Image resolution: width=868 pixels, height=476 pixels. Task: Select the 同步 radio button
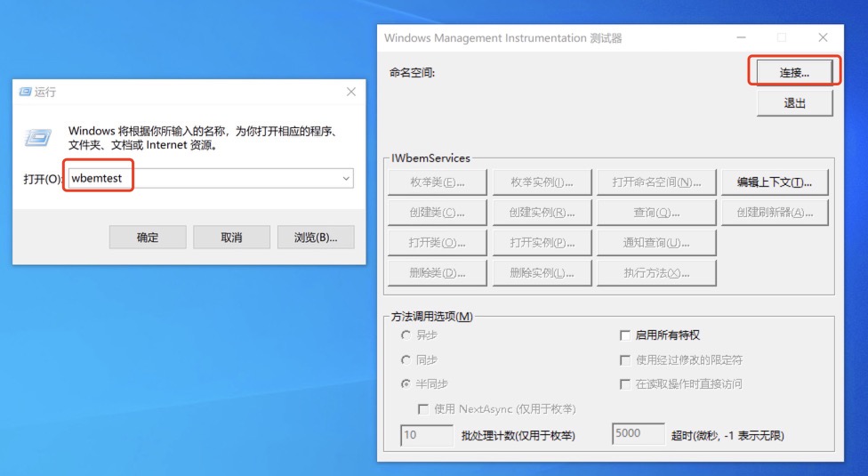click(406, 359)
